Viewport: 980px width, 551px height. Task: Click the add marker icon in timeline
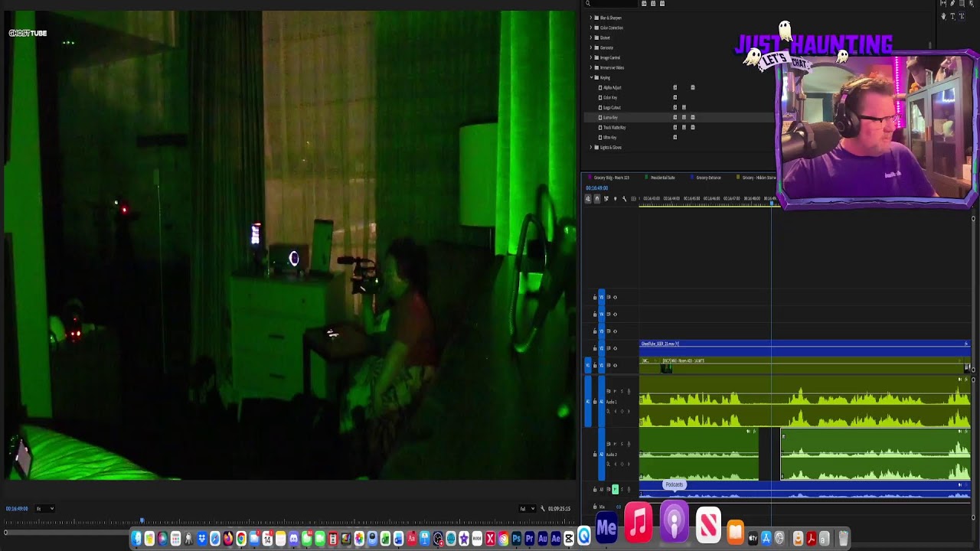tap(615, 199)
